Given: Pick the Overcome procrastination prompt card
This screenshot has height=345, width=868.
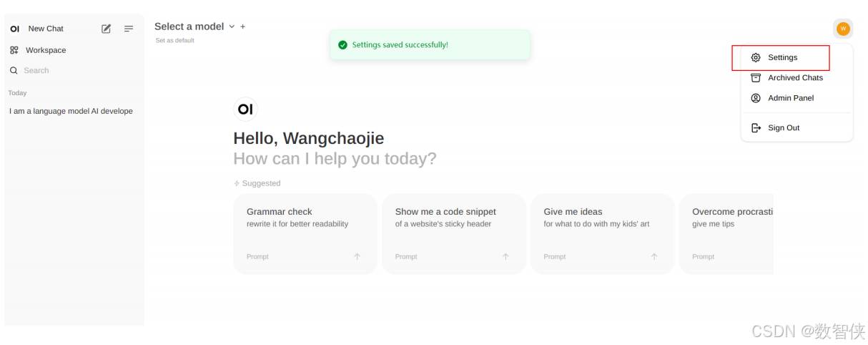Looking at the screenshot, I should tap(726, 234).
